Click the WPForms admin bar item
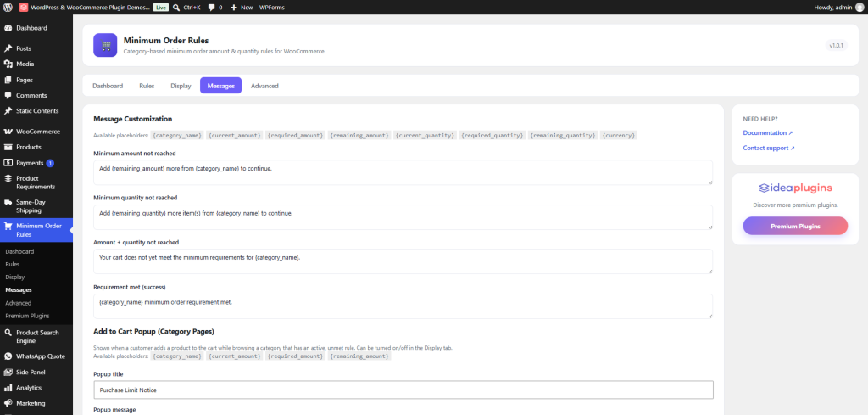The height and width of the screenshot is (415, 868). (x=272, y=8)
